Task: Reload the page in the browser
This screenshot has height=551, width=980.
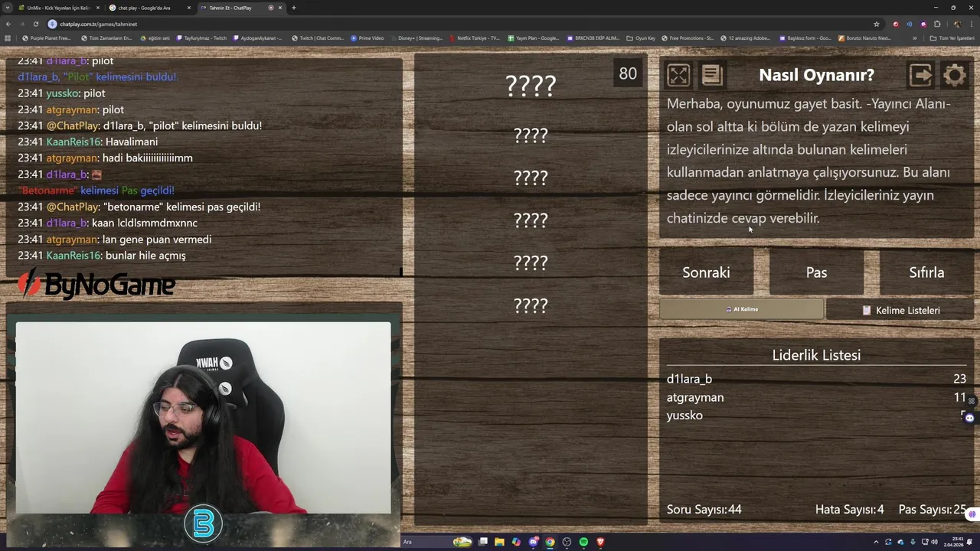Action: (x=35, y=24)
